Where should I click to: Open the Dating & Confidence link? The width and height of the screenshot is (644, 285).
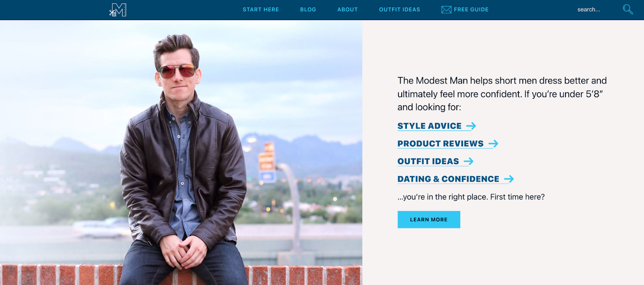tap(448, 179)
